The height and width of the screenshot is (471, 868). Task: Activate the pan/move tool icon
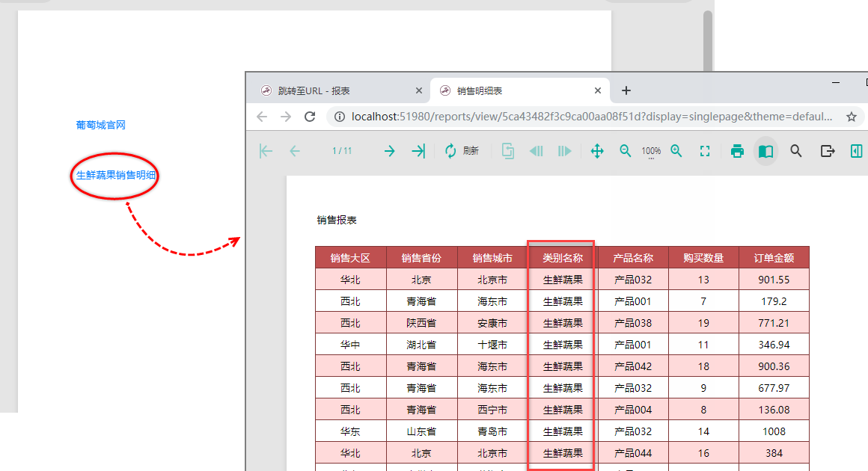(597, 151)
